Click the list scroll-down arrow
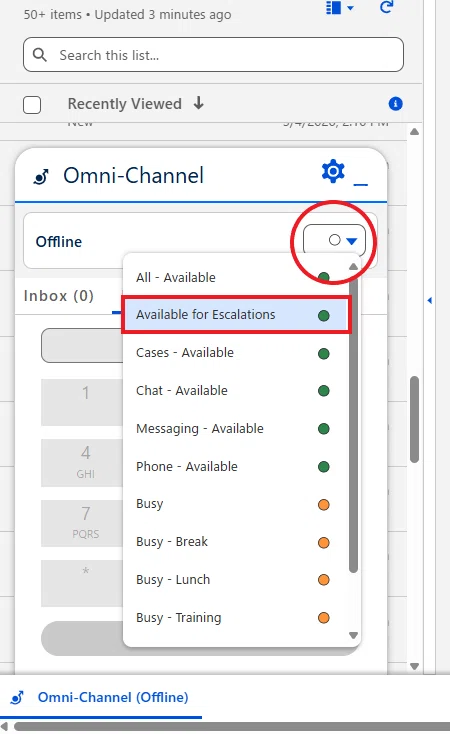The height and width of the screenshot is (734, 450). click(414, 666)
